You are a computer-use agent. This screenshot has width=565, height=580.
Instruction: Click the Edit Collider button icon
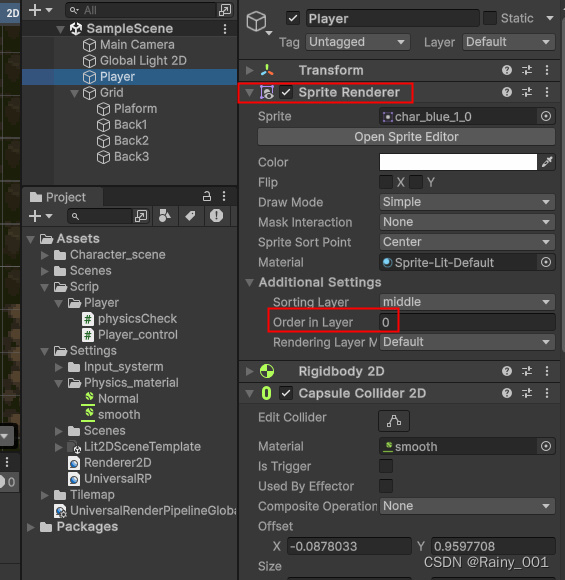coord(394,421)
